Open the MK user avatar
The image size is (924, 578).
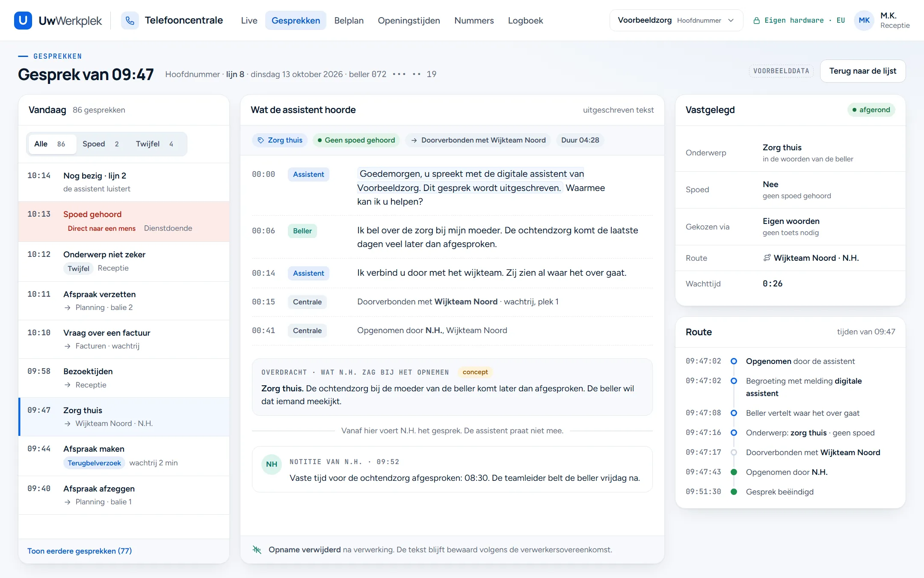point(864,21)
